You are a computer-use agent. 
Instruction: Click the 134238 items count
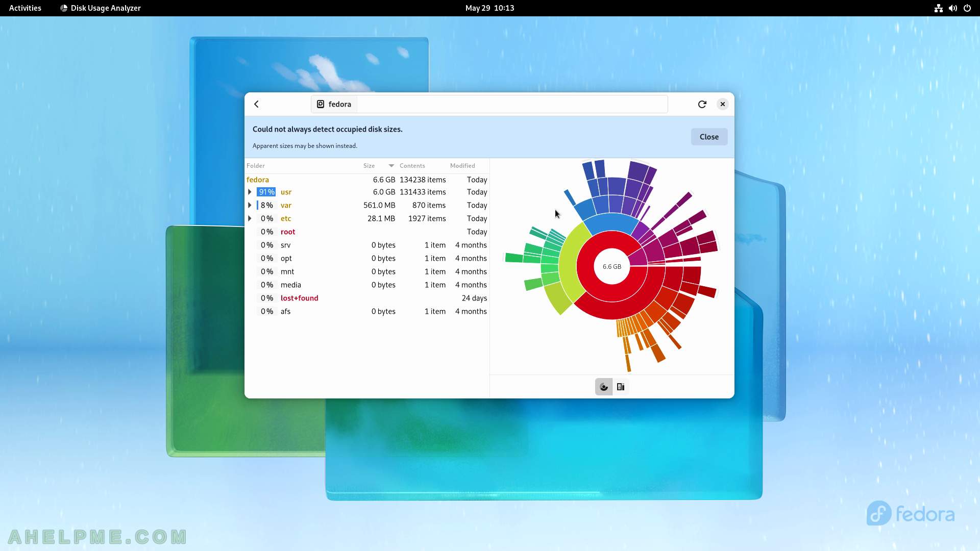(423, 180)
